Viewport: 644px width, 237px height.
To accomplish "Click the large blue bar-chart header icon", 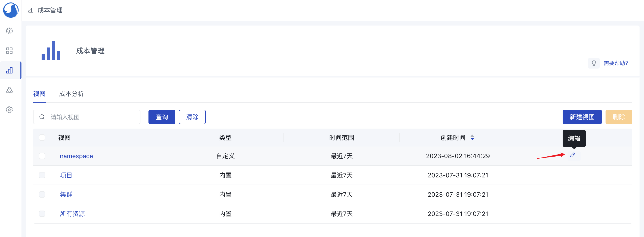I will click(51, 51).
